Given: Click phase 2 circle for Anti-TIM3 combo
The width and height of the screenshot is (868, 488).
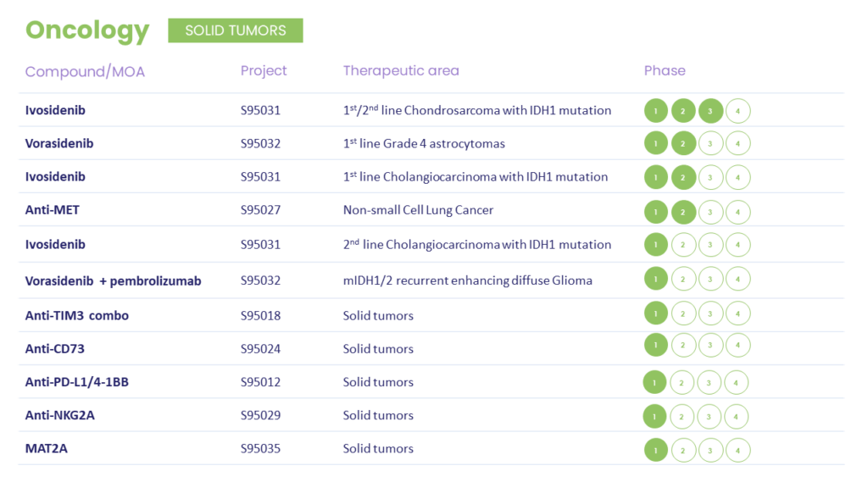Looking at the screenshot, I should (683, 313).
